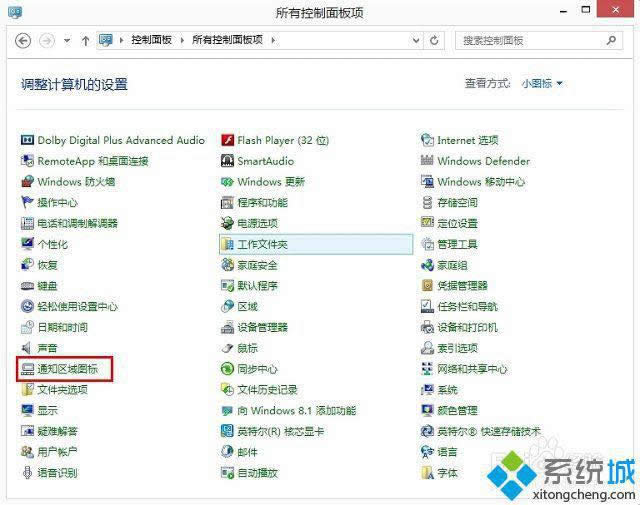Open the 凭据管理器 icon
640x505 pixels.
pos(427,285)
